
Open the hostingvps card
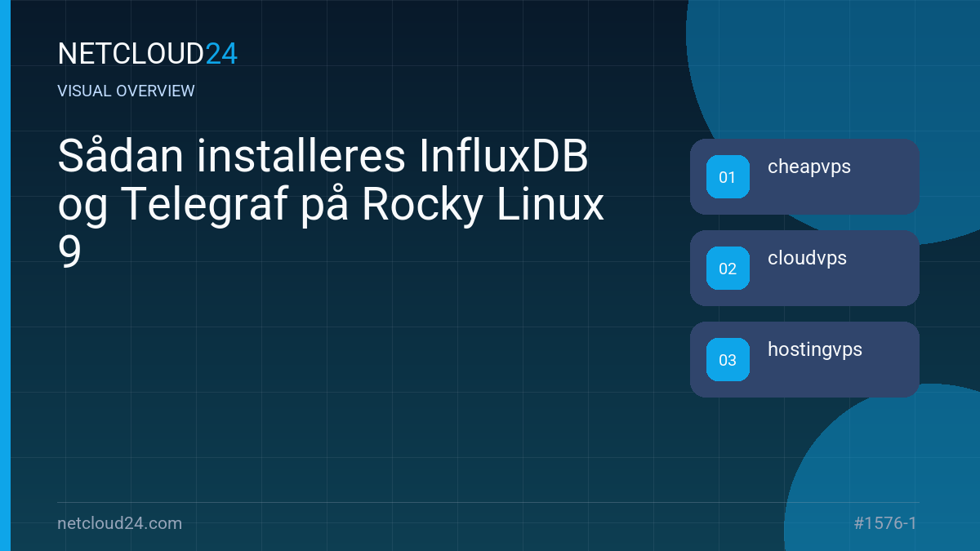tap(804, 359)
